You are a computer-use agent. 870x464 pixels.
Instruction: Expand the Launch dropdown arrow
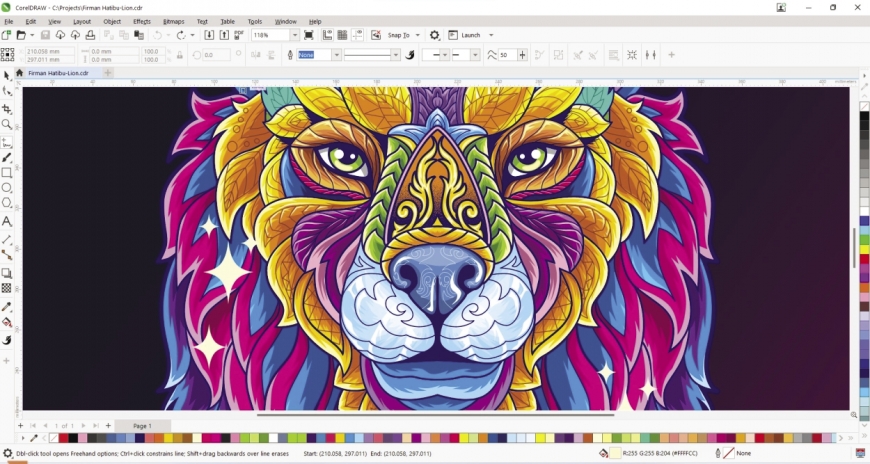[491, 35]
